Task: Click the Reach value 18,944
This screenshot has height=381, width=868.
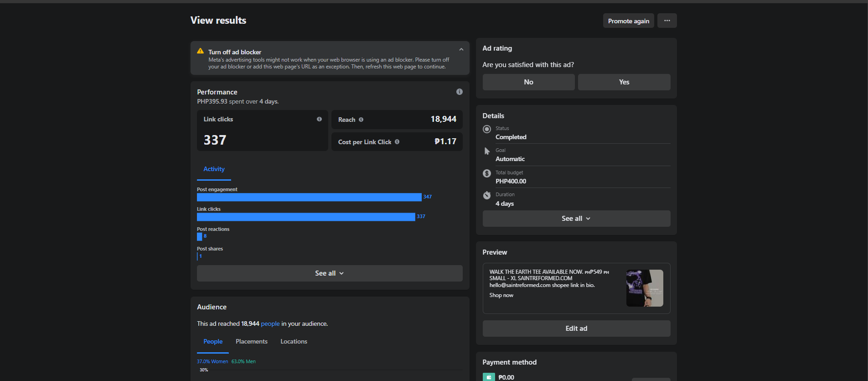Action: point(443,119)
